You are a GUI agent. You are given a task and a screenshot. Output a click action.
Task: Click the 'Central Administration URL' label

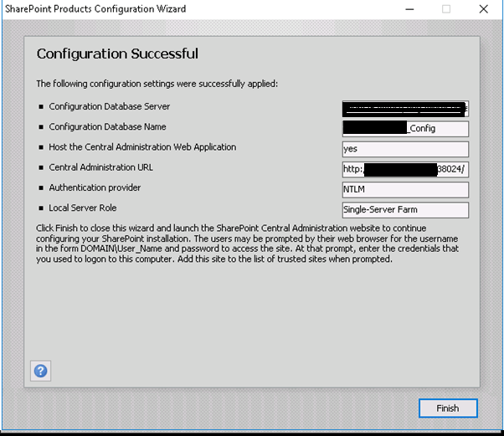click(101, 167)
